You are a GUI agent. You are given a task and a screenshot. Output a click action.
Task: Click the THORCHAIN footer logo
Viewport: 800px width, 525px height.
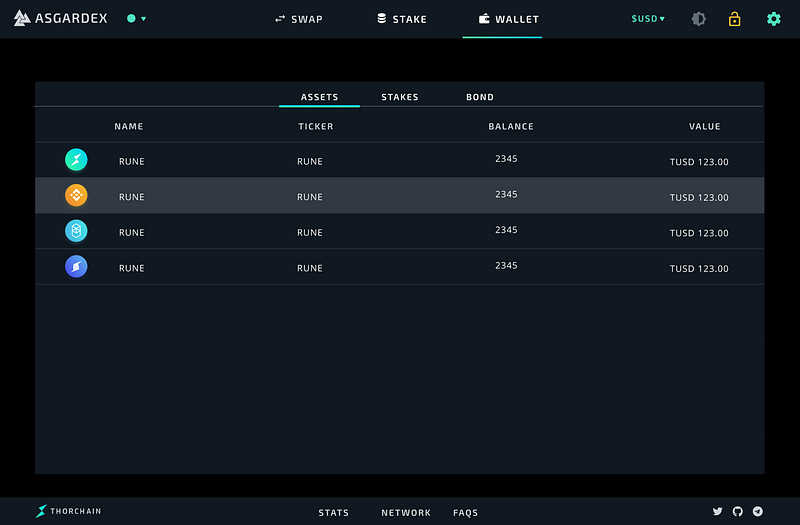68,511
